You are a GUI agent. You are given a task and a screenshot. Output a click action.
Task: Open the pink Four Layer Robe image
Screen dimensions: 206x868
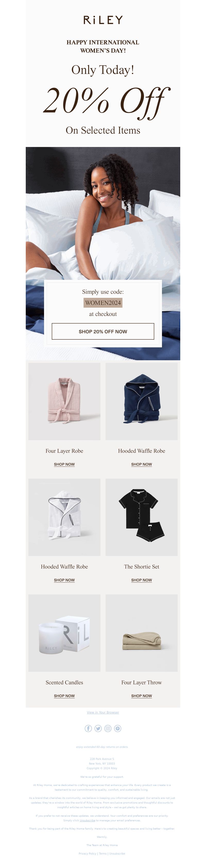64,401
